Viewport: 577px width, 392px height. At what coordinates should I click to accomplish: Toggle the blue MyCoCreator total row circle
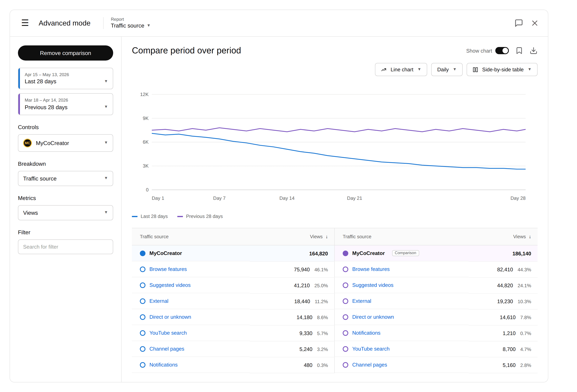pyautogui.click(x=142, y=254)
